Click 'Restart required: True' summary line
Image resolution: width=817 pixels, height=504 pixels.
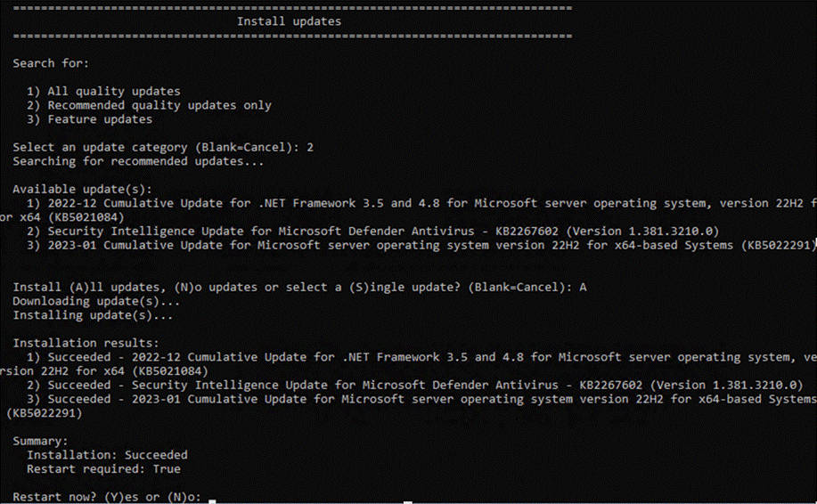103,469
